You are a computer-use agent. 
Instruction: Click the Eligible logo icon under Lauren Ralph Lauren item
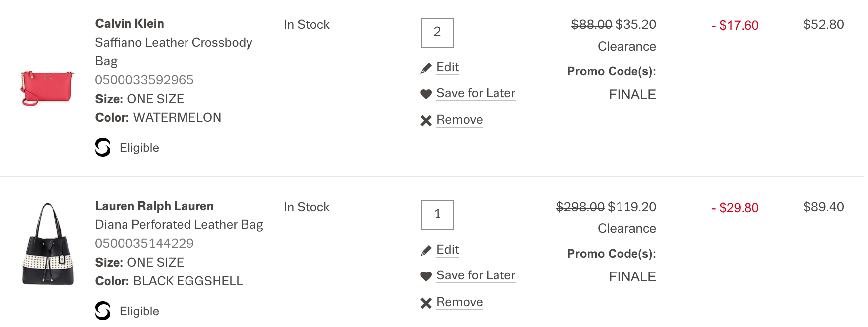coord(103,311)
